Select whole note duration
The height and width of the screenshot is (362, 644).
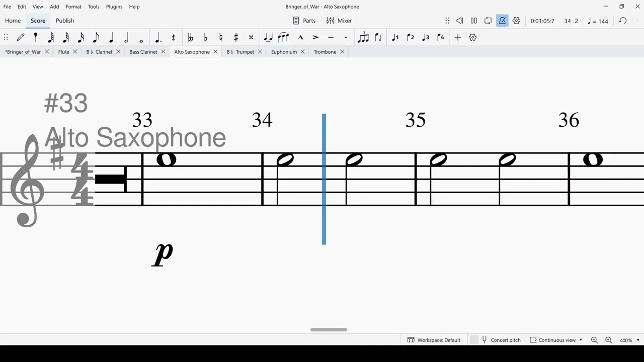point(141,40)
